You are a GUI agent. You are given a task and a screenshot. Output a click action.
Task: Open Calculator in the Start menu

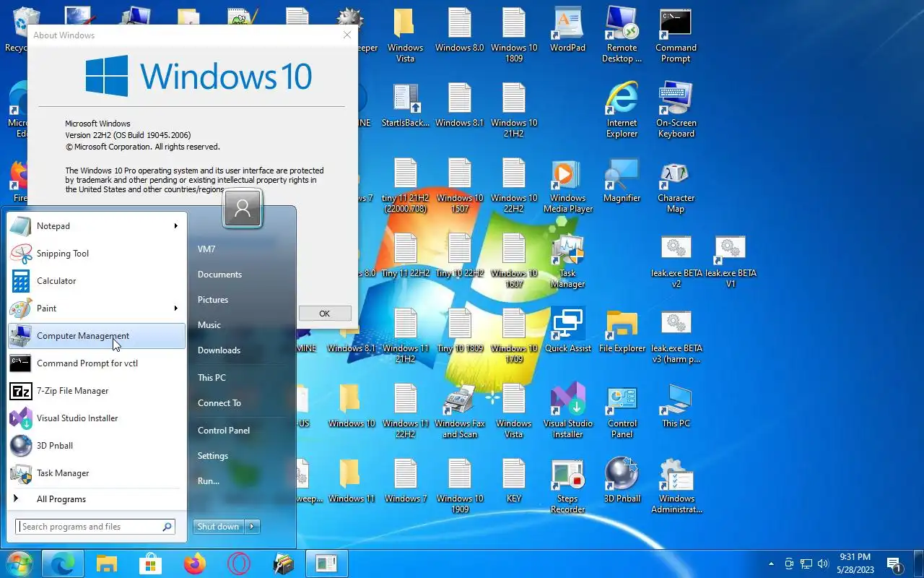click(96, 281)
